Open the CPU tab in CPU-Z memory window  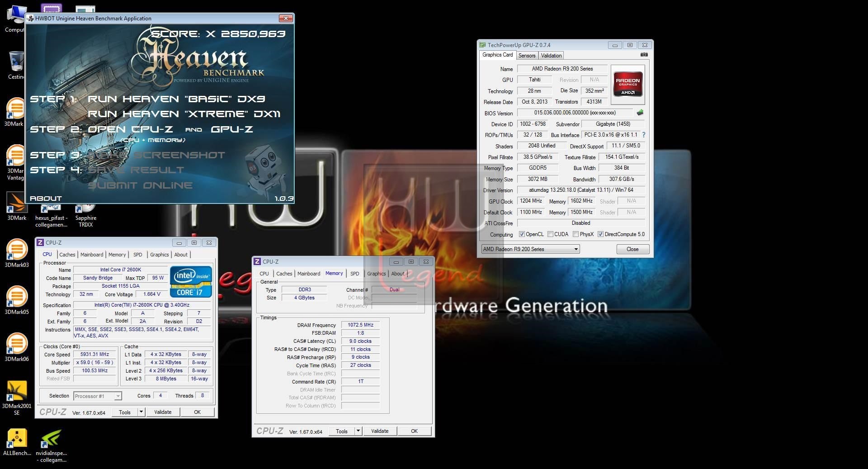tap(264, 274)
